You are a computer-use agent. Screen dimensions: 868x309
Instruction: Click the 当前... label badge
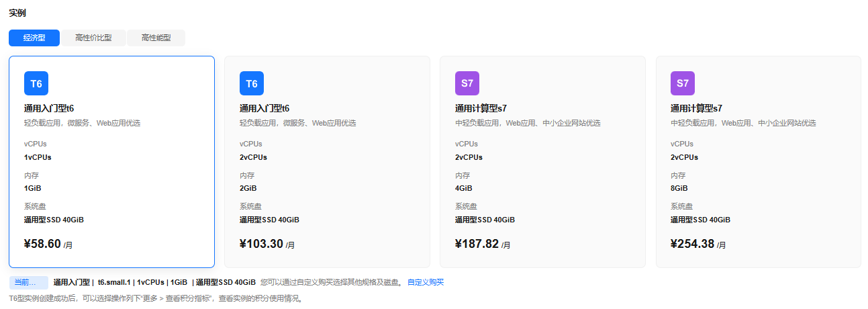click(29, 282)
